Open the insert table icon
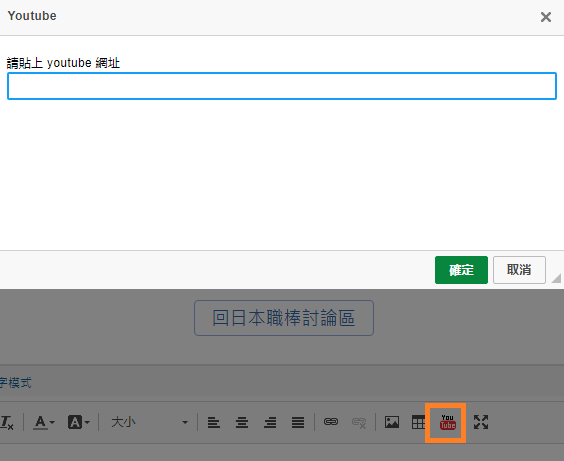Screen dimensions: 564x461 418,422
